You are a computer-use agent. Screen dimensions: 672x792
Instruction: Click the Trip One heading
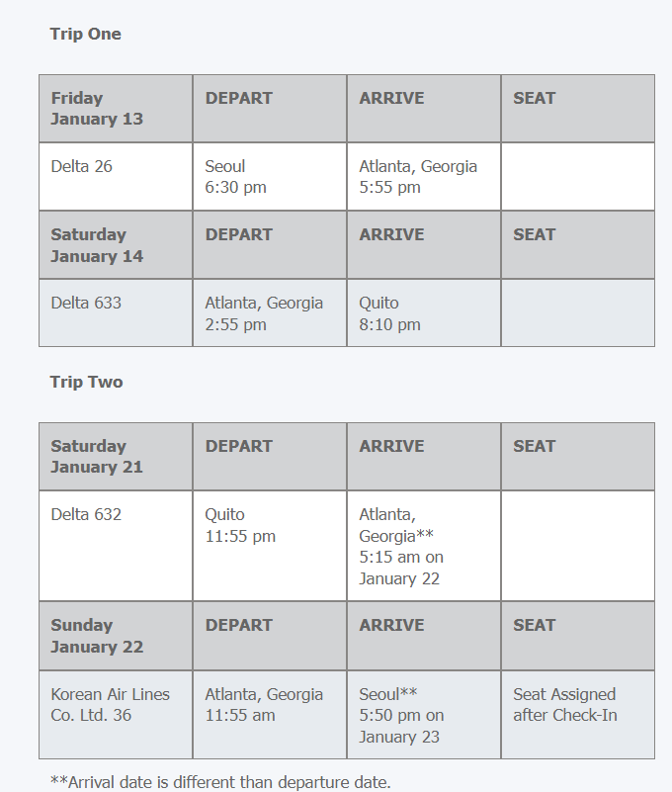point(85,34)
